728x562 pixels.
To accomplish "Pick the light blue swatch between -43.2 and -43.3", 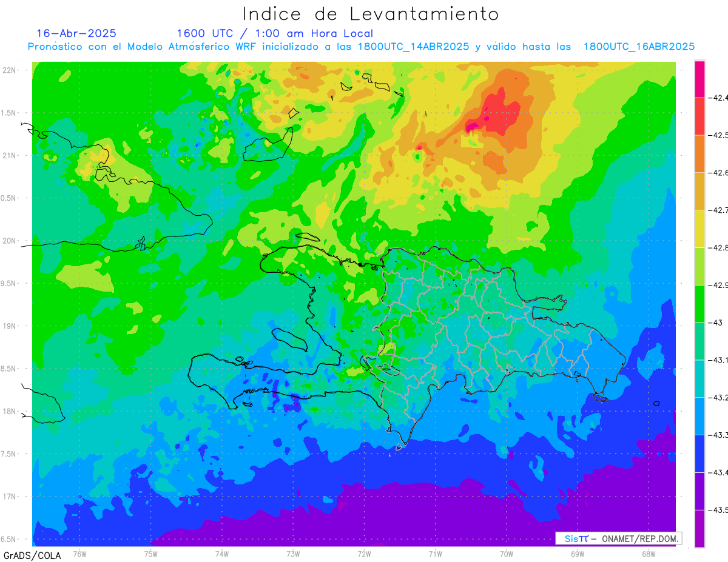I will tap(699, 416).
